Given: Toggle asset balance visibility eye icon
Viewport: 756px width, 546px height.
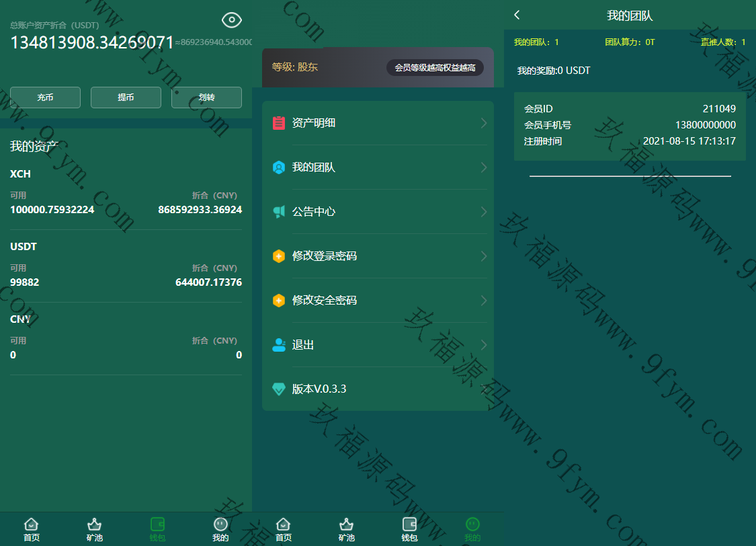Looking at the screenshot, I should tap(232, 20).
